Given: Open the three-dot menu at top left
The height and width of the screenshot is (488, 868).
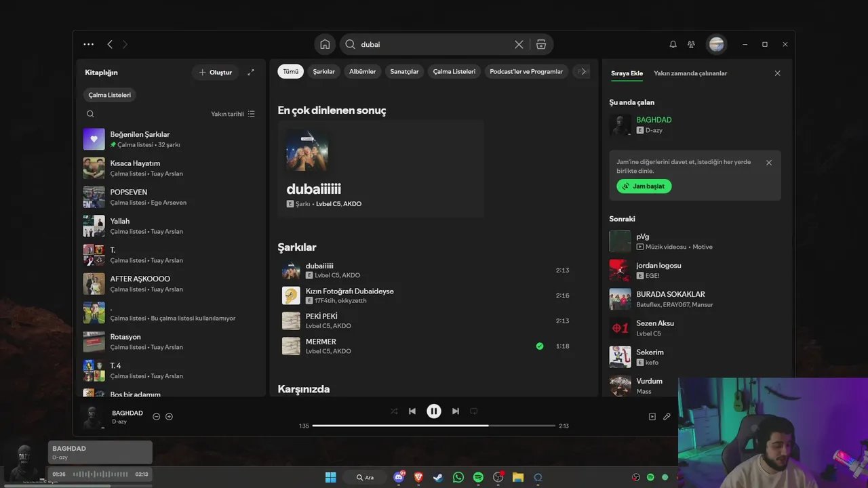Looking at the screenshot, I should [x=89, y=44].
